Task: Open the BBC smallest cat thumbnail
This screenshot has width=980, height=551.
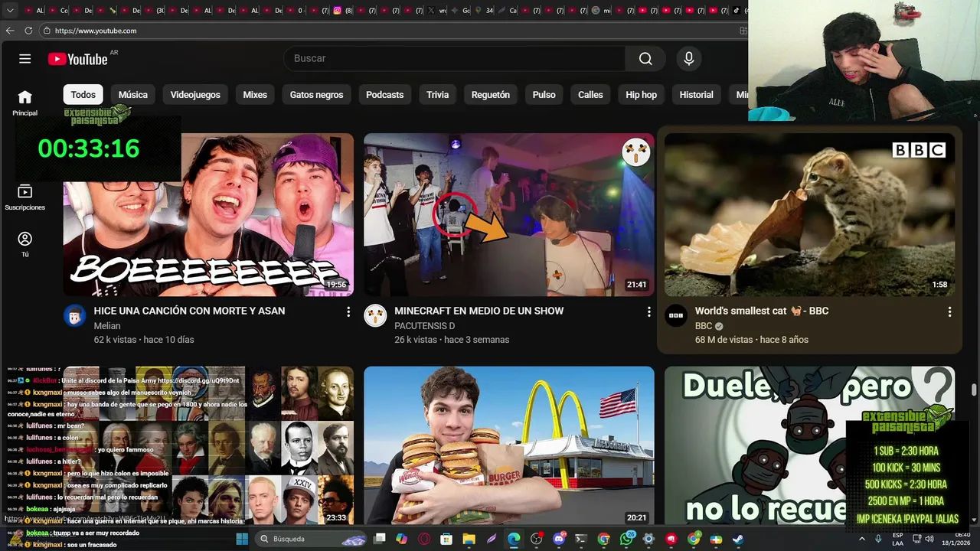Action: [810, 215]
